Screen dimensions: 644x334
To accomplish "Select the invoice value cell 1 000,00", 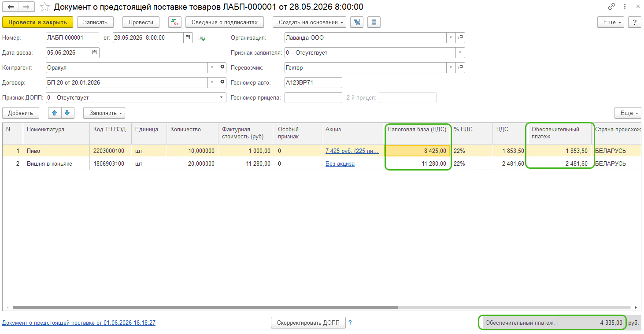I will click(x=246, y=151).
